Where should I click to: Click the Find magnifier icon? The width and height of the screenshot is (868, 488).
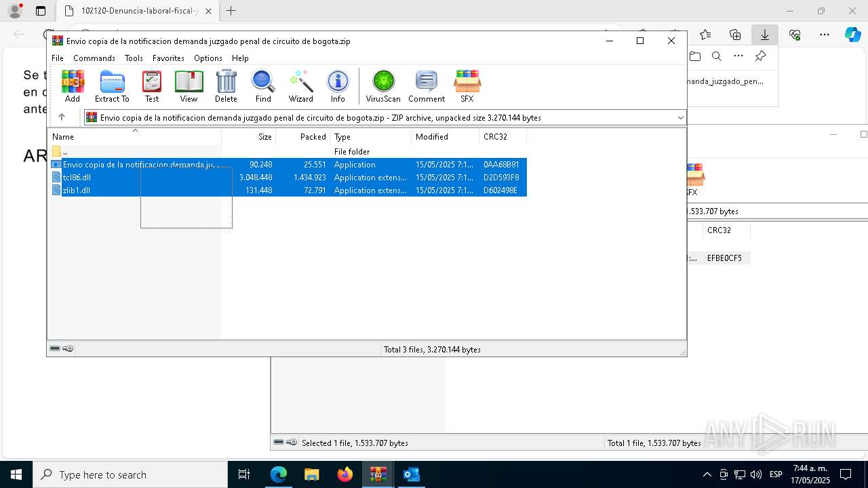coord(263,86)
